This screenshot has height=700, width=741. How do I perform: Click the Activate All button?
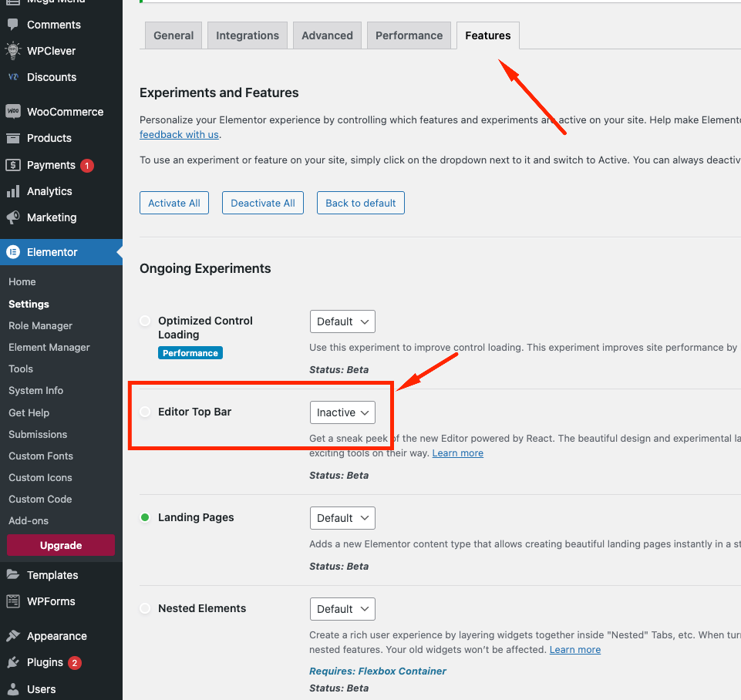click(174, 203)
